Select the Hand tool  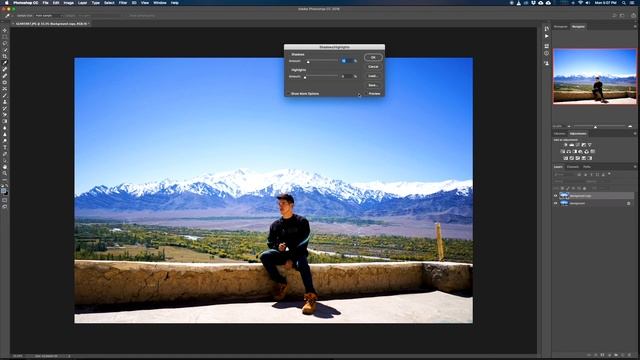coord(5,167)
